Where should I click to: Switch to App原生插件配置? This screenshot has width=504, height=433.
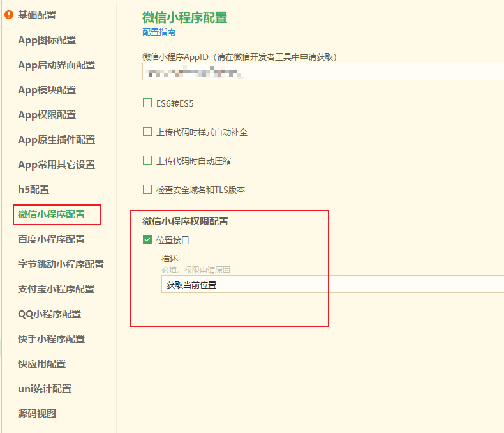(x=57, y=140)
